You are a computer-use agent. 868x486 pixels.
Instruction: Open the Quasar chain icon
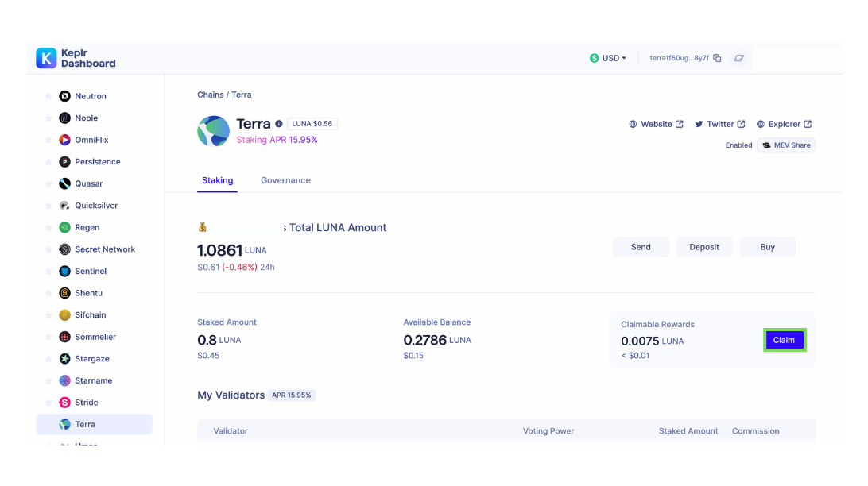pos(64,183)
